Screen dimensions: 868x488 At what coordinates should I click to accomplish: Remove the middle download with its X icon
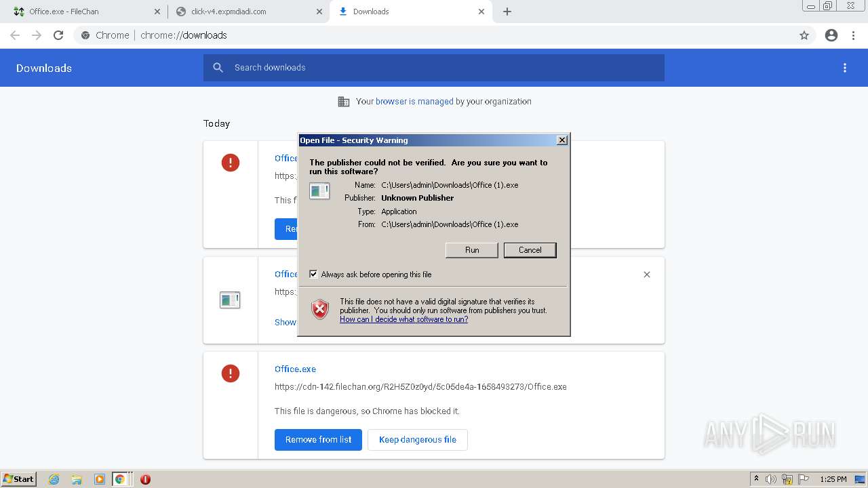647,274
